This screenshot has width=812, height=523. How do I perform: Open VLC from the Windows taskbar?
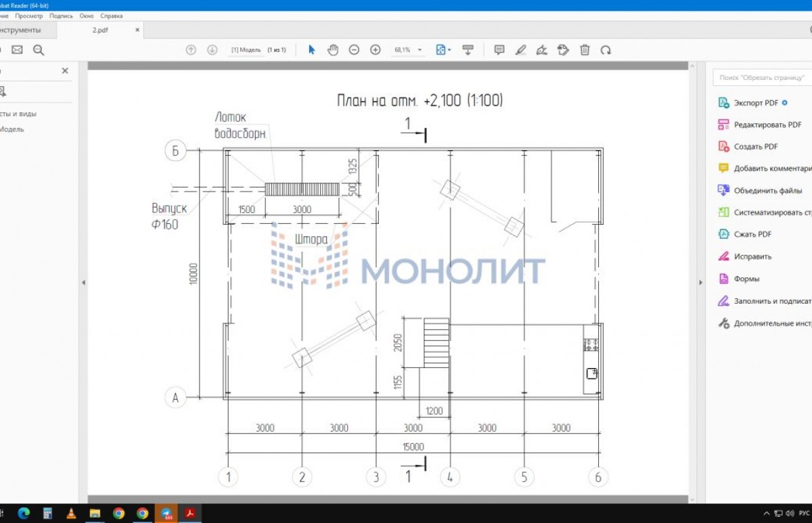[71, 514]
